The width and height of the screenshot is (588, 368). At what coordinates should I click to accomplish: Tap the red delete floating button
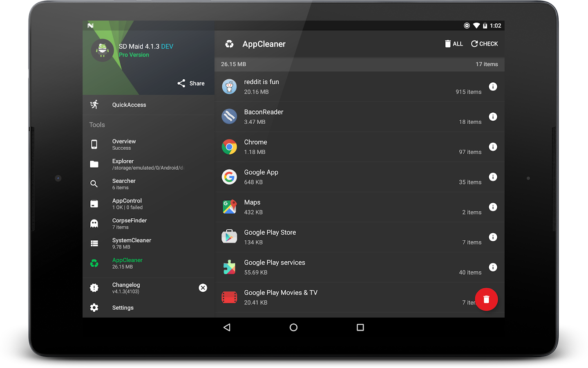486,299
